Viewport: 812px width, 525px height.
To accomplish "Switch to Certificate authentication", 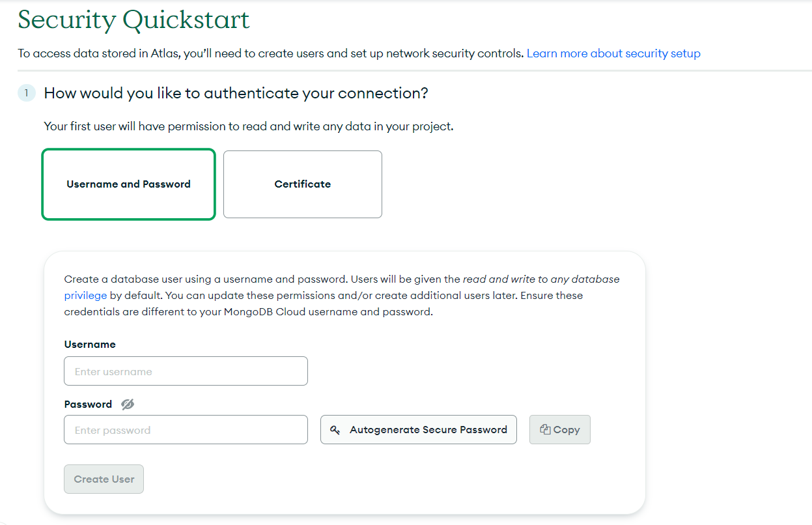I will click(302, 184).
